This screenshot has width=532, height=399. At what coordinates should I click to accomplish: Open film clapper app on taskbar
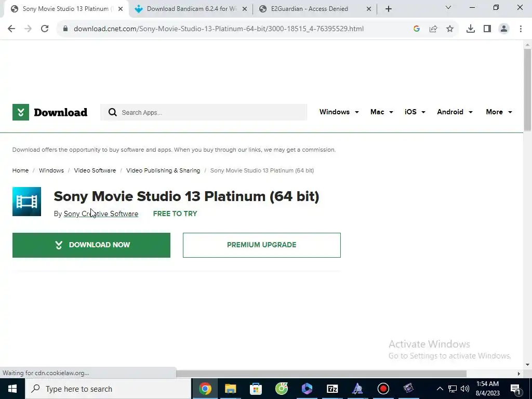[x=408, y=389]
